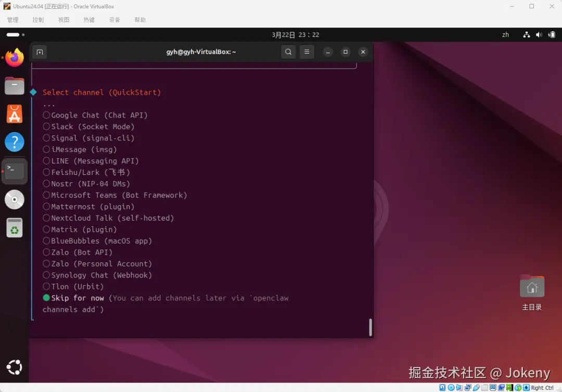Image resolution: width=562 pixels, height=392 pixels.
Task: Open the 视图 menu in VirtualBox
Action: (64, 20)
